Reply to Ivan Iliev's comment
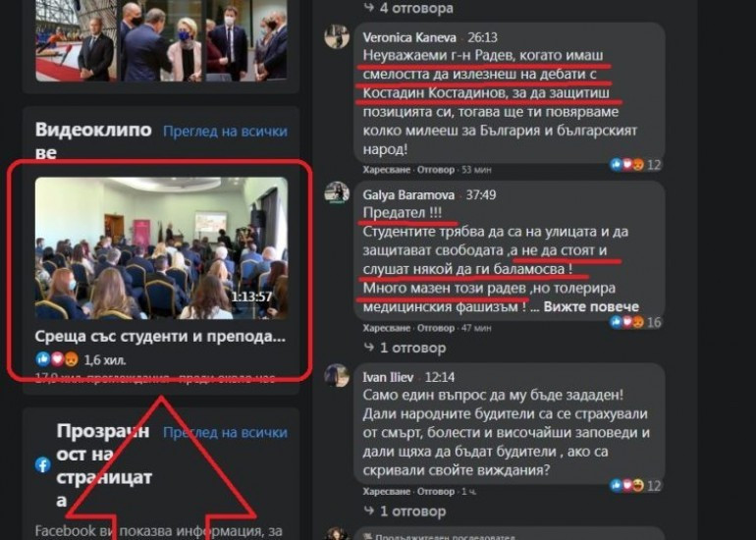 [x=435, y=492]
